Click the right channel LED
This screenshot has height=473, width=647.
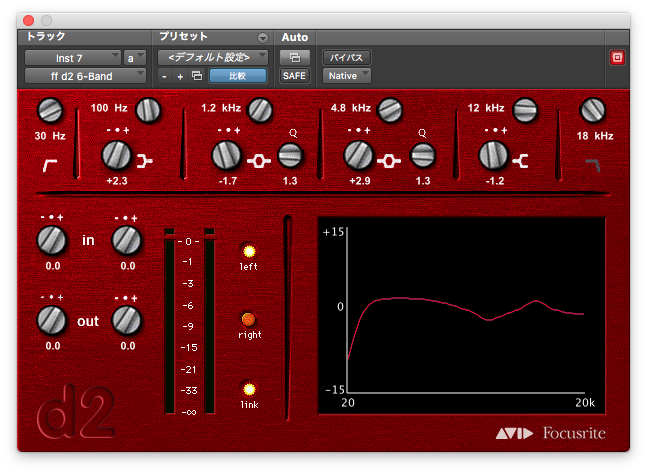(248, 319)
